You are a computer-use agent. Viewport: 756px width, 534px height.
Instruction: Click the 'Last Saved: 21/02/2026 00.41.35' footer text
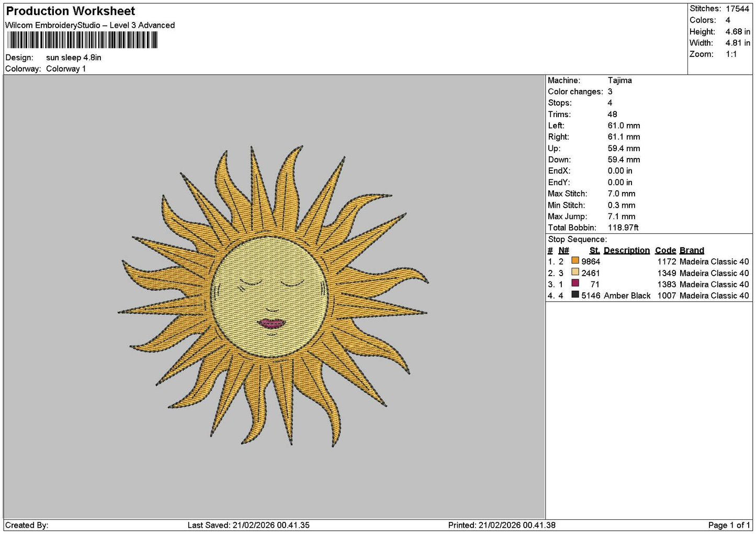tap(249, 525)
